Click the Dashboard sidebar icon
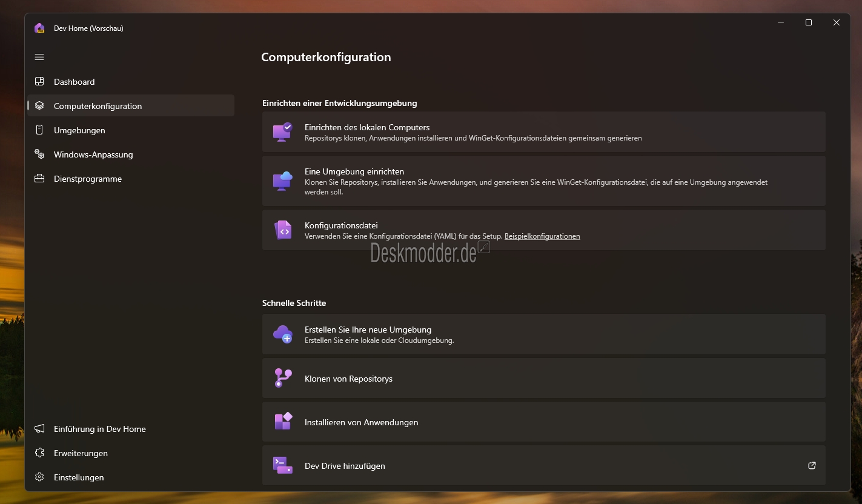 (x=39, y=81)
